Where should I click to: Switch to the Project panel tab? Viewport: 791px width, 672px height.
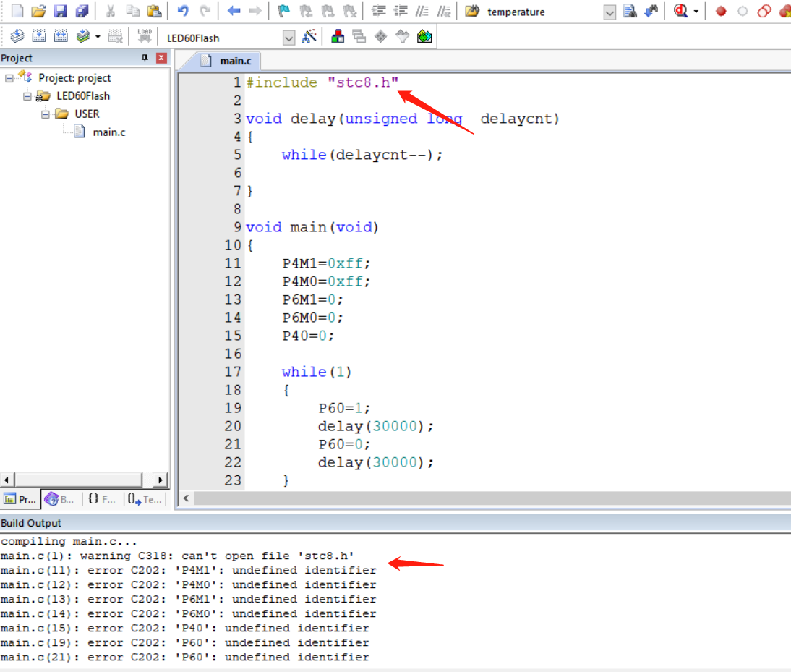20,499
